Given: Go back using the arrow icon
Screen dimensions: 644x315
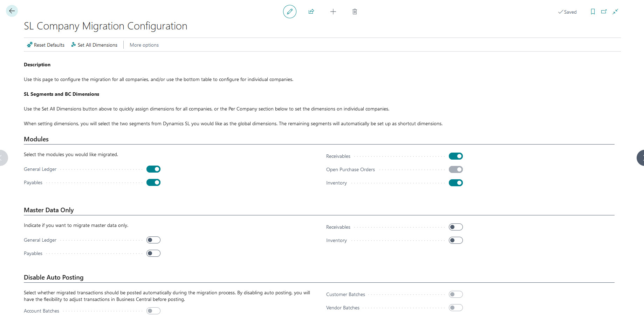Looking at the screenshot, I should tap(12, 11).
